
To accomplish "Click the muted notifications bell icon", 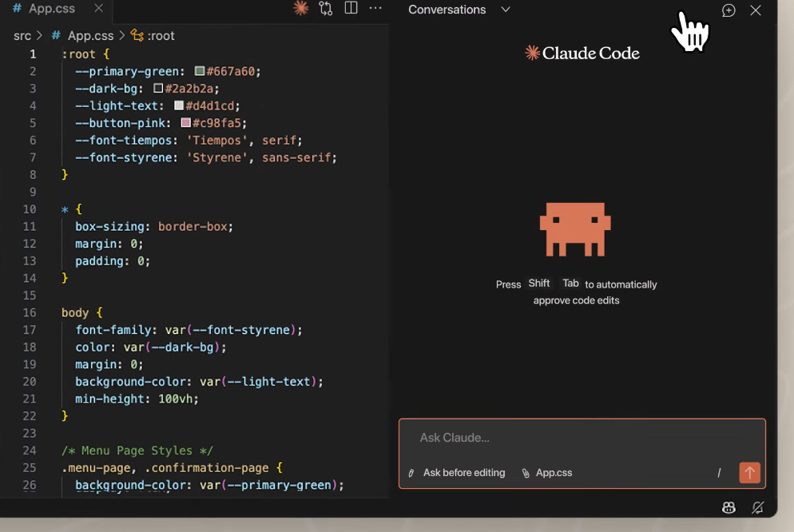I will point(757,508).
